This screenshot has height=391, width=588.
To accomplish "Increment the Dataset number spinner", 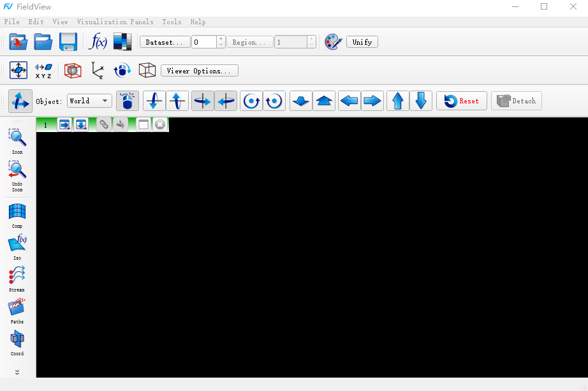I will [221, 39].
